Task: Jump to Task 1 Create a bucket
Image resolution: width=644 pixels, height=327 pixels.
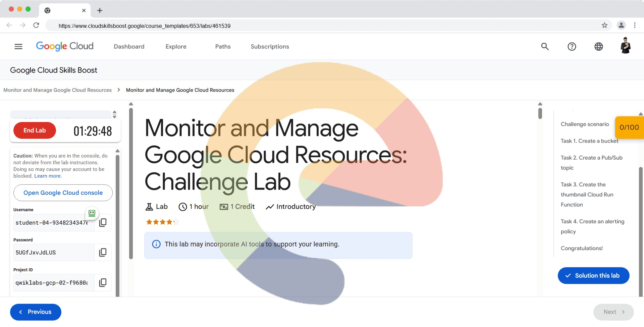Action: coord(589,141)
